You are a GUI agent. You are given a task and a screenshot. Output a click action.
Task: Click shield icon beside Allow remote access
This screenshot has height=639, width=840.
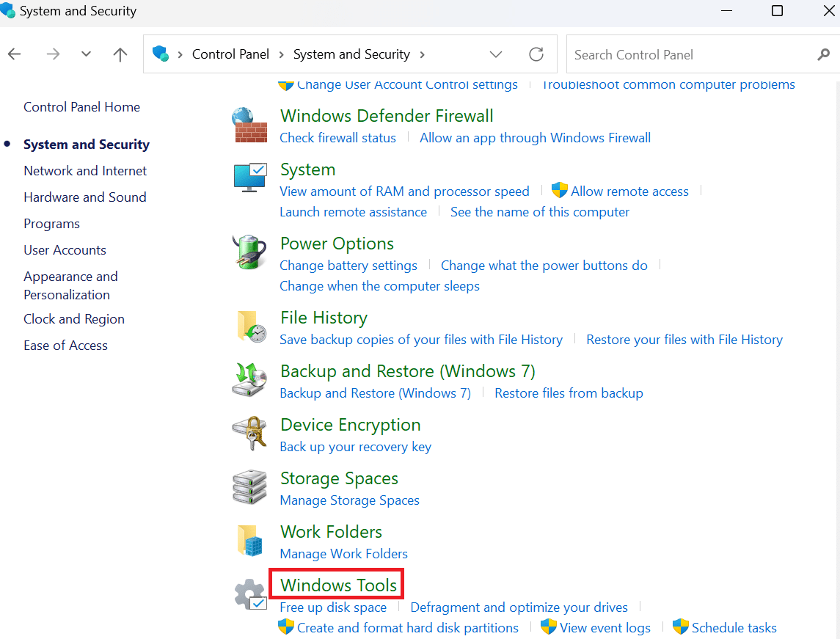pyautogui.click(x=559, y=189)
